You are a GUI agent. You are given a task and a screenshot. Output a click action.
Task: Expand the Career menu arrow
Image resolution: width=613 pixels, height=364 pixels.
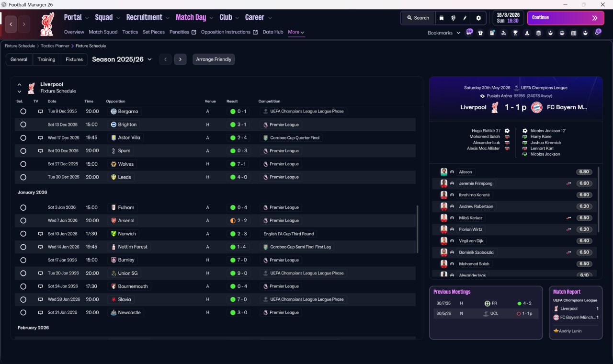pos(270,18)
